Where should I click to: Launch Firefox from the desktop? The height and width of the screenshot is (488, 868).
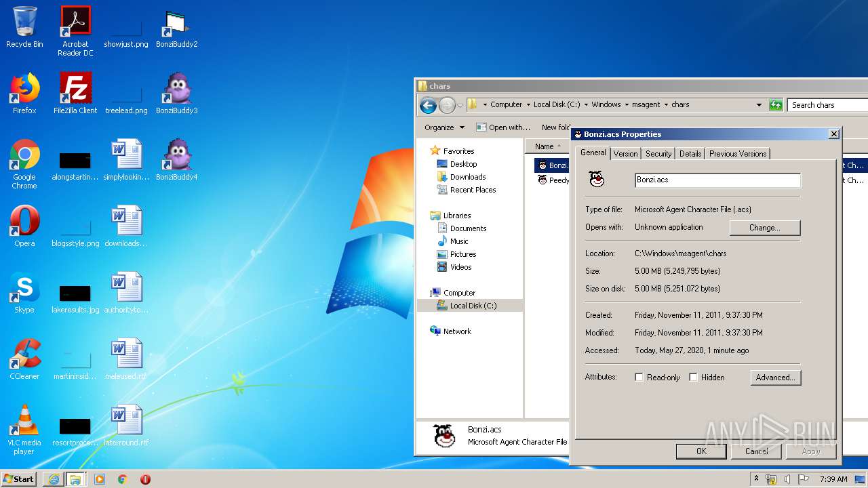coord(24,94)
